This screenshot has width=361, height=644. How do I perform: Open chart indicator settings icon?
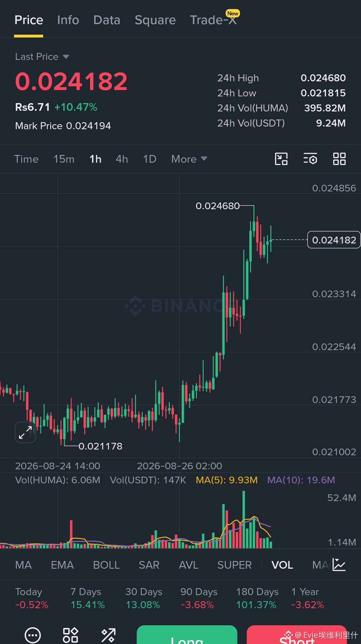(310, 159)
